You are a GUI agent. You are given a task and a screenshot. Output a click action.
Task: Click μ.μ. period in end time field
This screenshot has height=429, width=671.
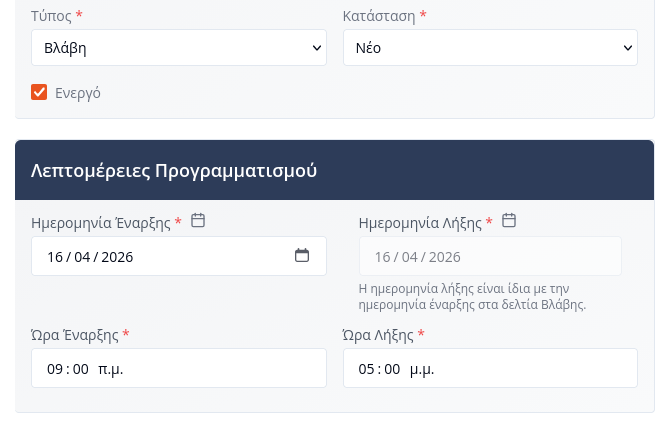click(x=422, y=369)
